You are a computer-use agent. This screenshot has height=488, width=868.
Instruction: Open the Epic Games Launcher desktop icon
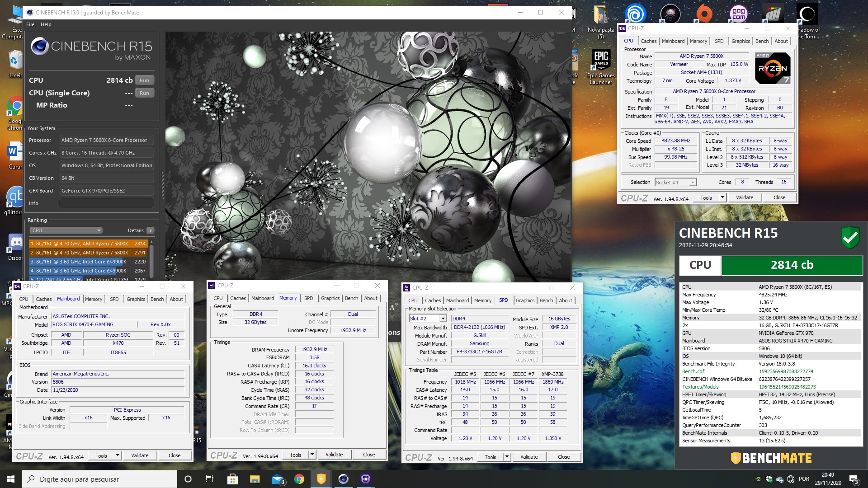(x=601, y=66)
